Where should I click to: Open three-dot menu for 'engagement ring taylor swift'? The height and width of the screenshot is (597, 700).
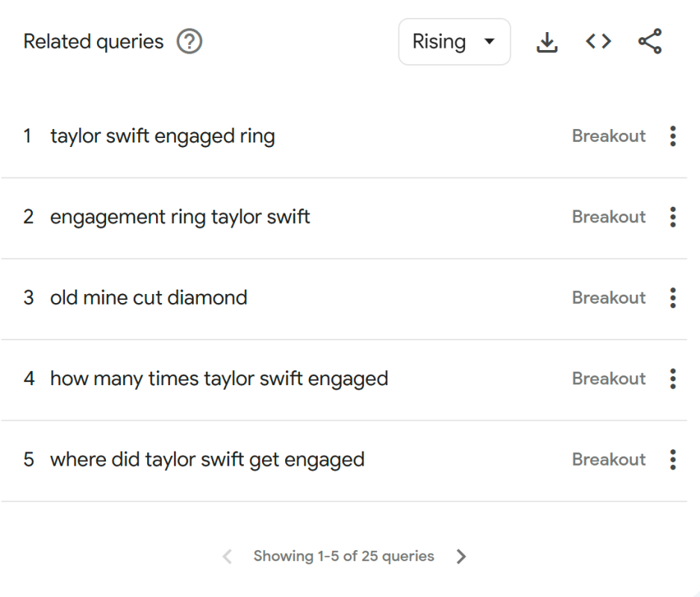(673, 217)
